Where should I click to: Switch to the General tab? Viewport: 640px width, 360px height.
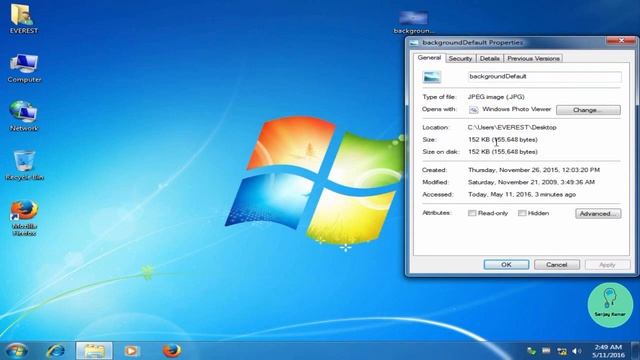coord(429,58)
